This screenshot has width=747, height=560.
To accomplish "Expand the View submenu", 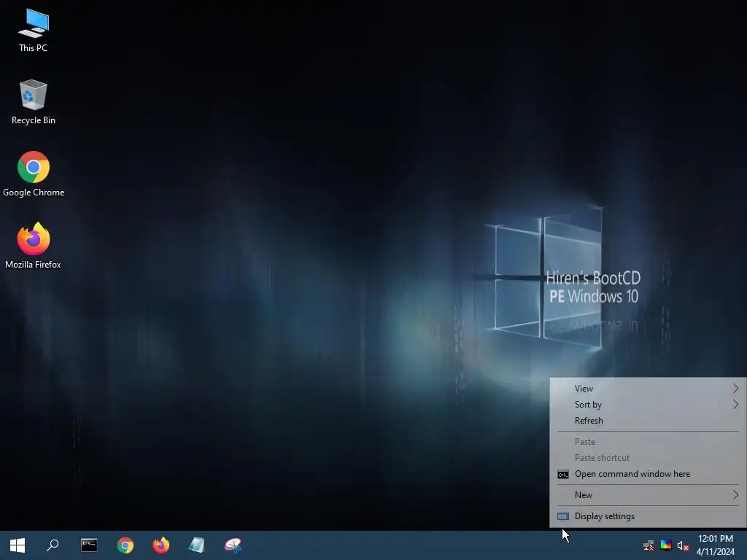I will coord(648,389).
